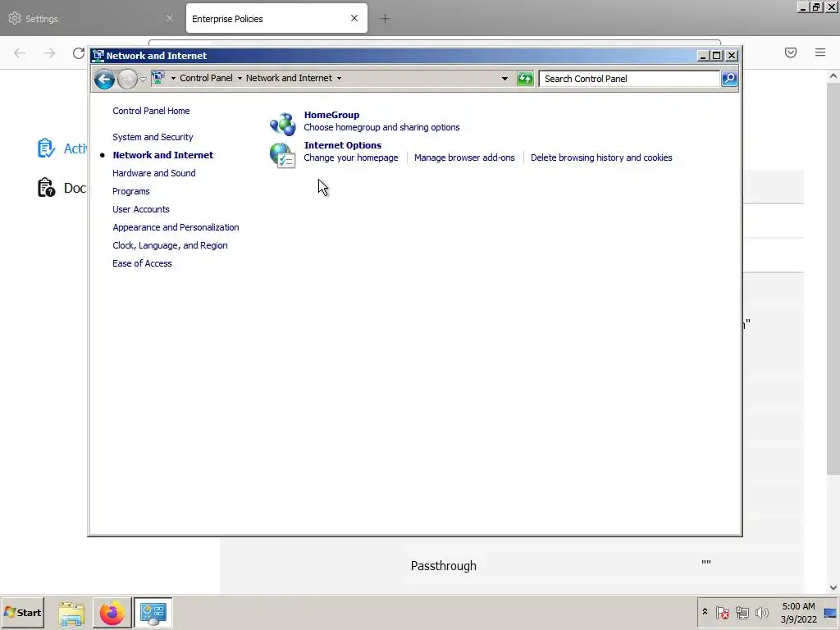This screenshot has height=630, width=840.
Task: Click Network and Internet breadcrumb
Action: point(289,78)
